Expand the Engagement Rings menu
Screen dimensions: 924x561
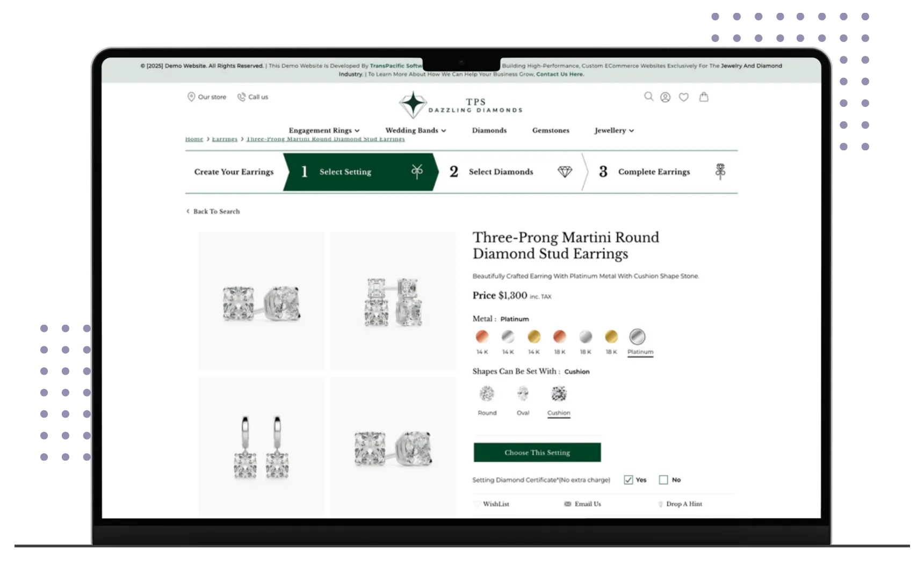tap(323, 130)
